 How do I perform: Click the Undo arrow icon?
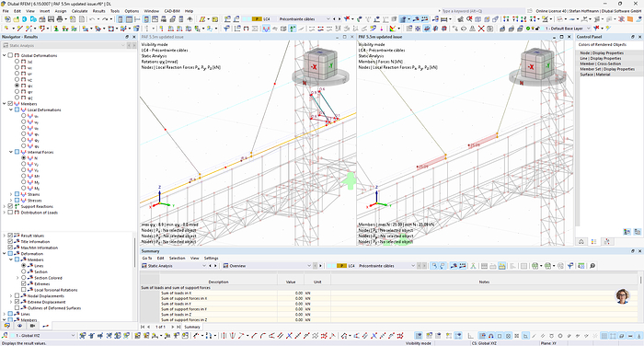click(92, 19)
